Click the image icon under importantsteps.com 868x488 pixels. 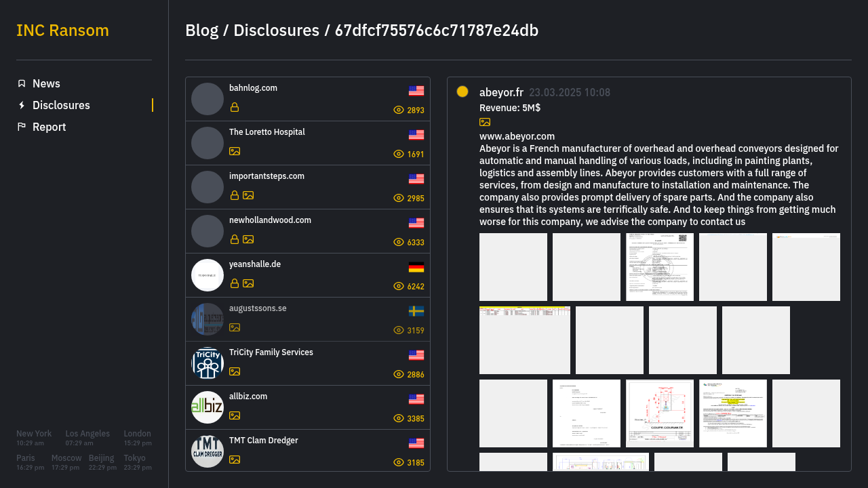click(x=248, y=195)
